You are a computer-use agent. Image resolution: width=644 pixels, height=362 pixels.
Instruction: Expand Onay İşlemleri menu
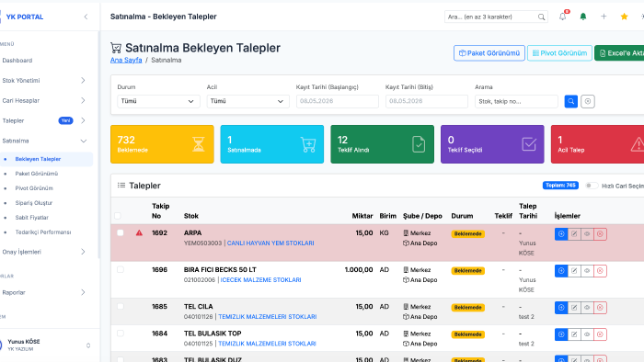[44, 252]
